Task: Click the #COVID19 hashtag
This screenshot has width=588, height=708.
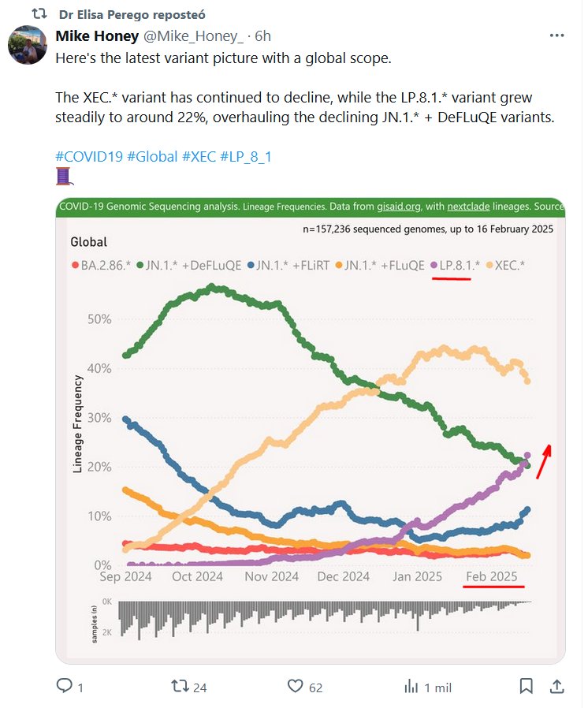Action: point(89,156)
